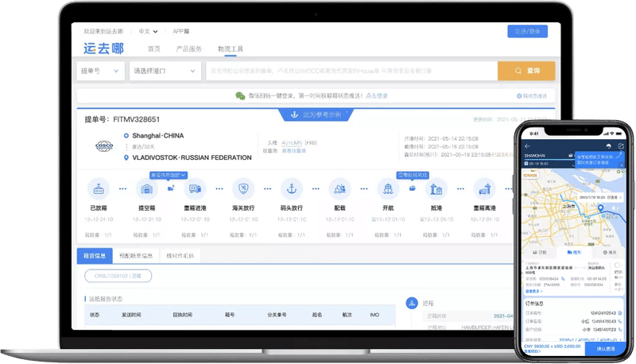Viewport: 636px width, 364px height.
Task: Click the 码头放行 anchor status icon
Action: (x=292, y=189)
